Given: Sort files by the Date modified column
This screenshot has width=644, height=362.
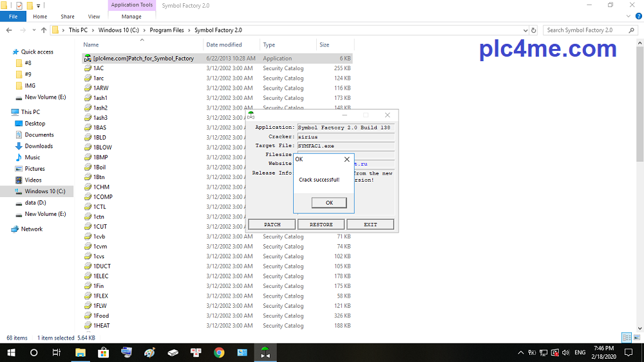Looking at the screenshot, I should pos(224,45).
